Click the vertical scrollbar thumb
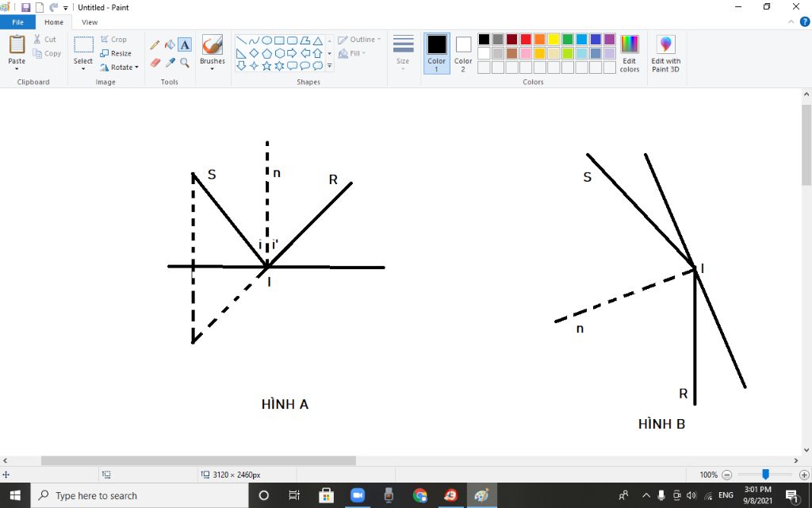Screen dimensions: 812x508 tap(806, 144)
